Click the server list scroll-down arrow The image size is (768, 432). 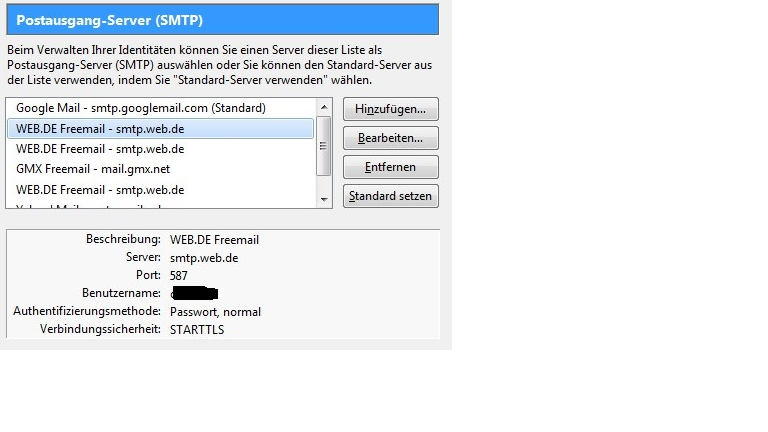[x=324, y=199]
